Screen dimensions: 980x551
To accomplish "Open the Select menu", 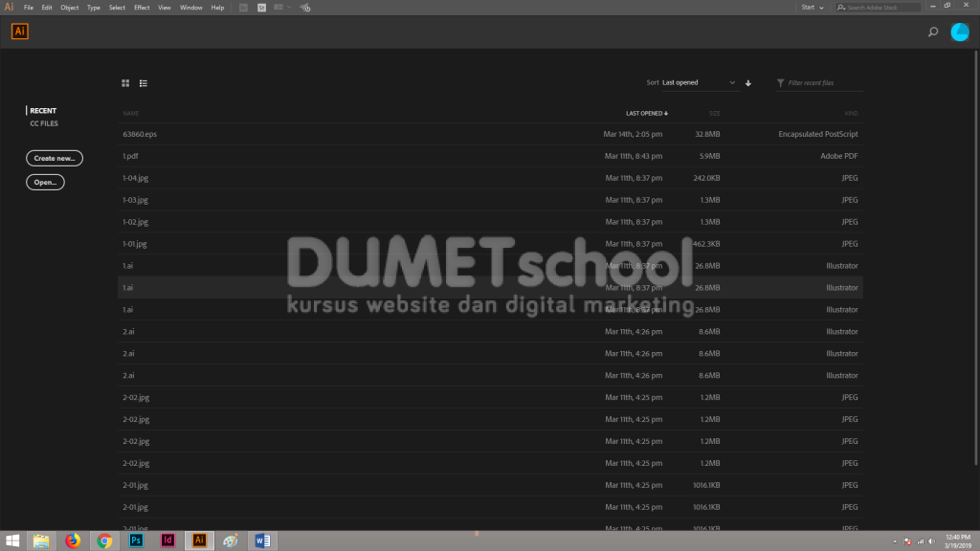I will pyautogui.click(x=117, y=8).
